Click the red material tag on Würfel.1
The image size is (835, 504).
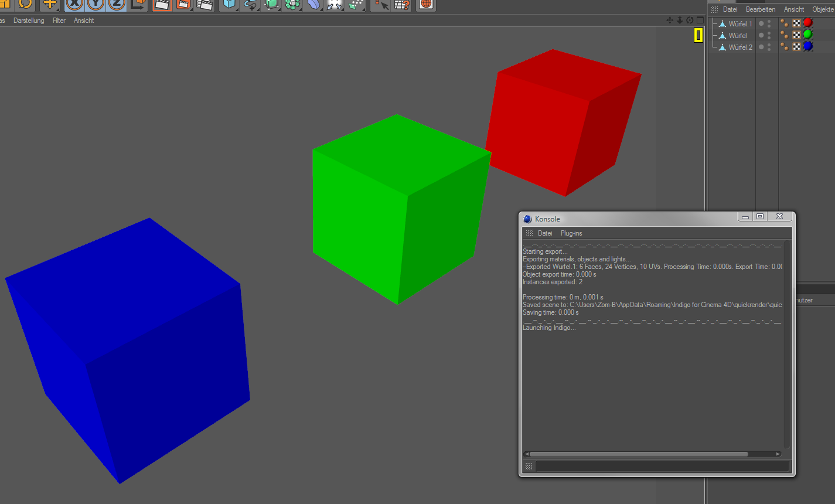807,23
